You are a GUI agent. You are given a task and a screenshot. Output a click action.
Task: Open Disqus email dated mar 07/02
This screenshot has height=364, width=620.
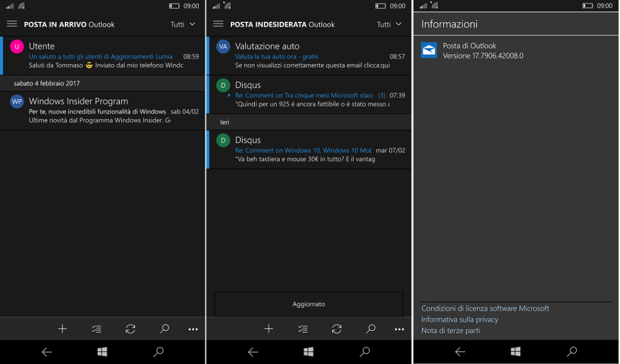(309, 149)
